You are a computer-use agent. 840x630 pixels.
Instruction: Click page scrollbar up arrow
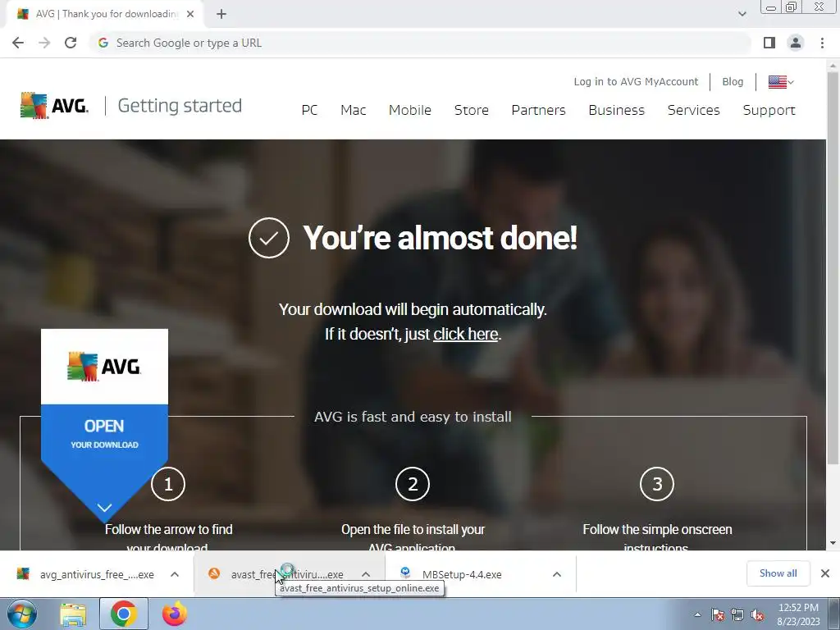click(x=833, y=65)
